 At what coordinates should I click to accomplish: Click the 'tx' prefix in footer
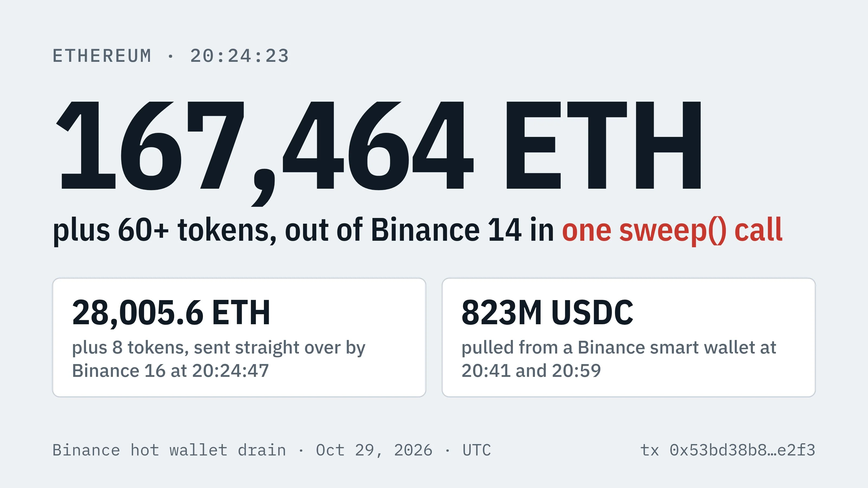coord(649,450)
